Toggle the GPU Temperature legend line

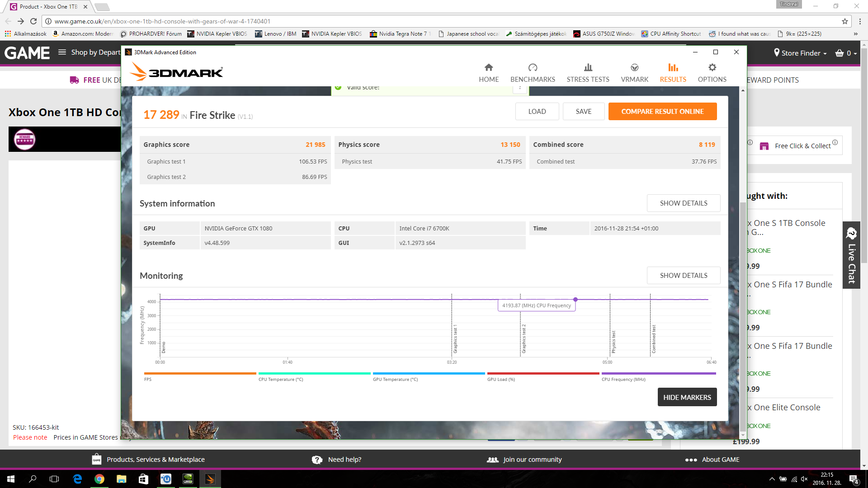pos(429,376)
